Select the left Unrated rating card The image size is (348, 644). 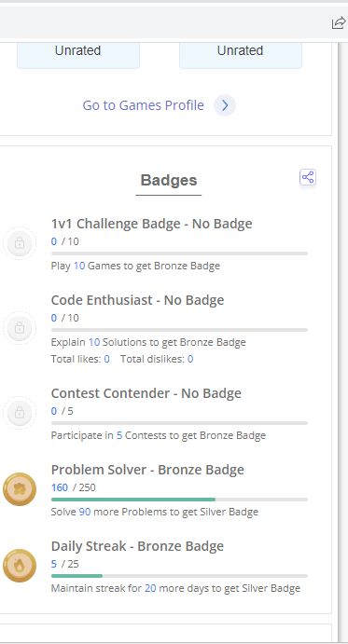(78, 55)
